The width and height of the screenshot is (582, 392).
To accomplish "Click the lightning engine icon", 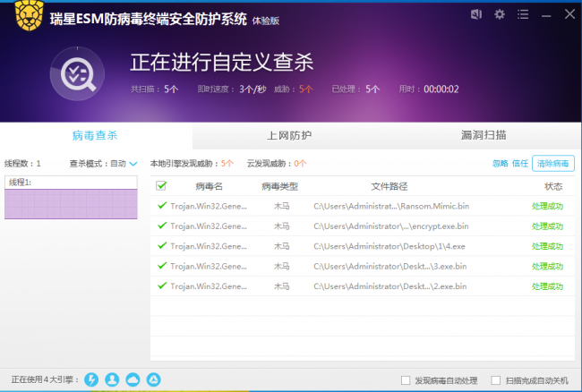I will coord(91,379).
